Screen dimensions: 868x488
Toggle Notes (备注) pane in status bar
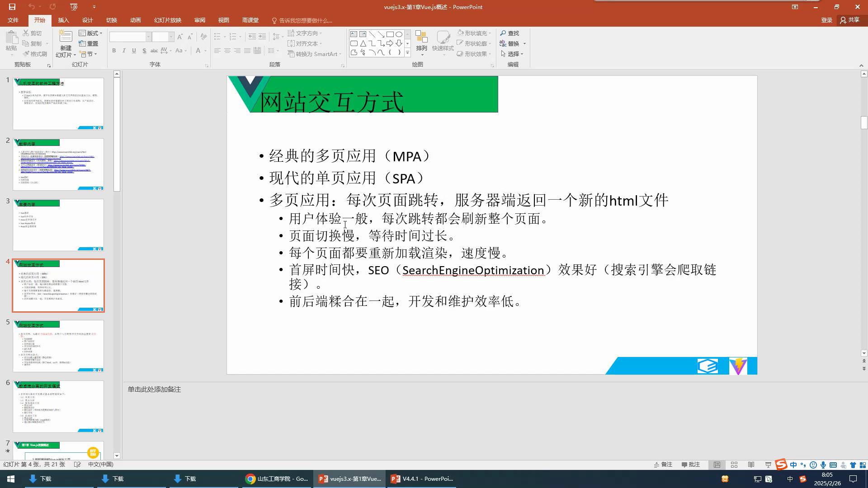tap(663, 465)
